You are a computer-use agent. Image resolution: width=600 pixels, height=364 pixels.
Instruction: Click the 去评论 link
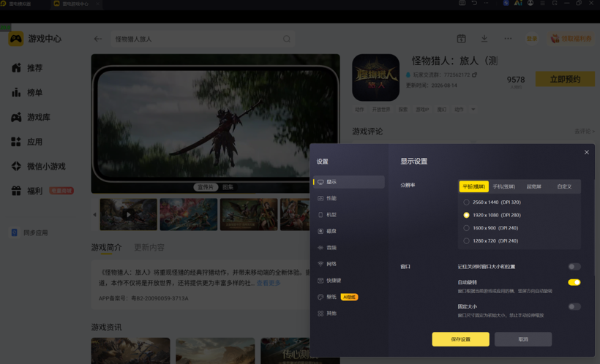(585, 131)
